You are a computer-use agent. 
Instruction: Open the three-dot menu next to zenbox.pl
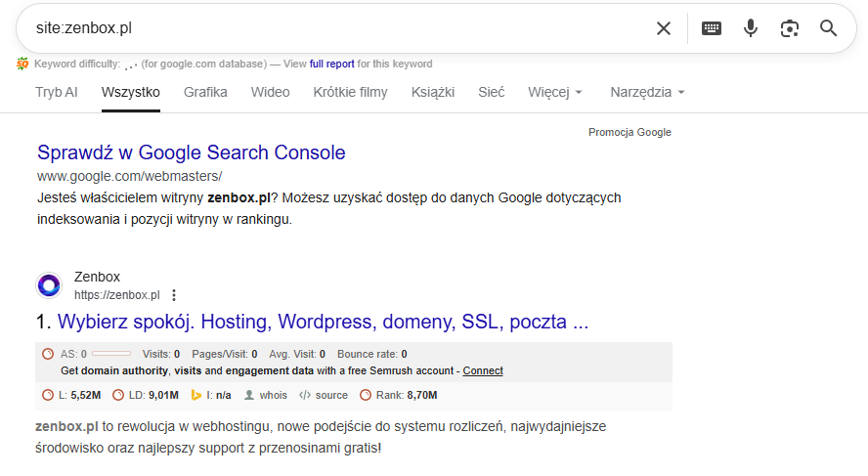(x=174, y=295)
